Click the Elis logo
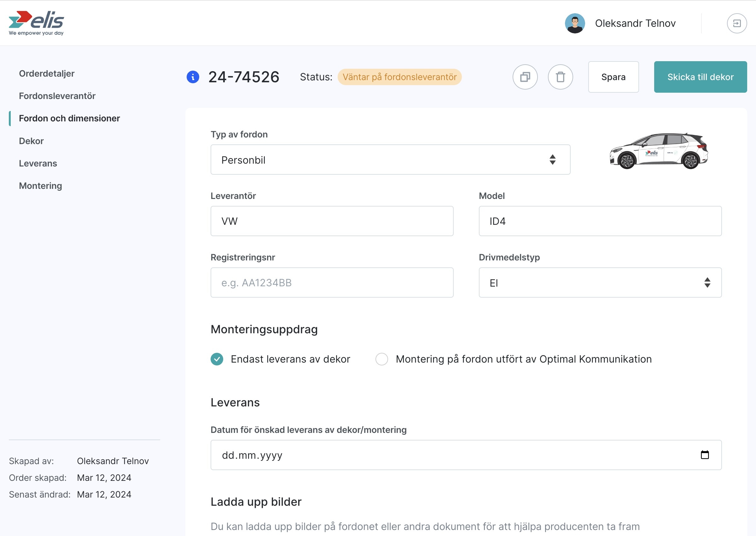The image size is (756, 536). (36, 23)
